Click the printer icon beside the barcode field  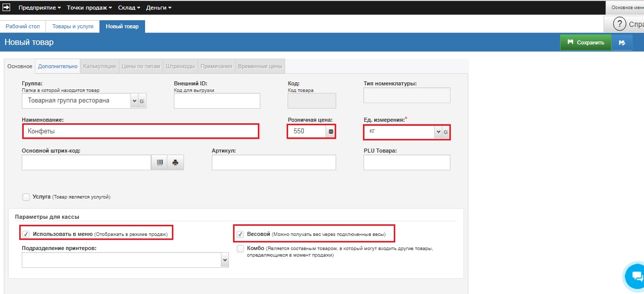(175, 163)
